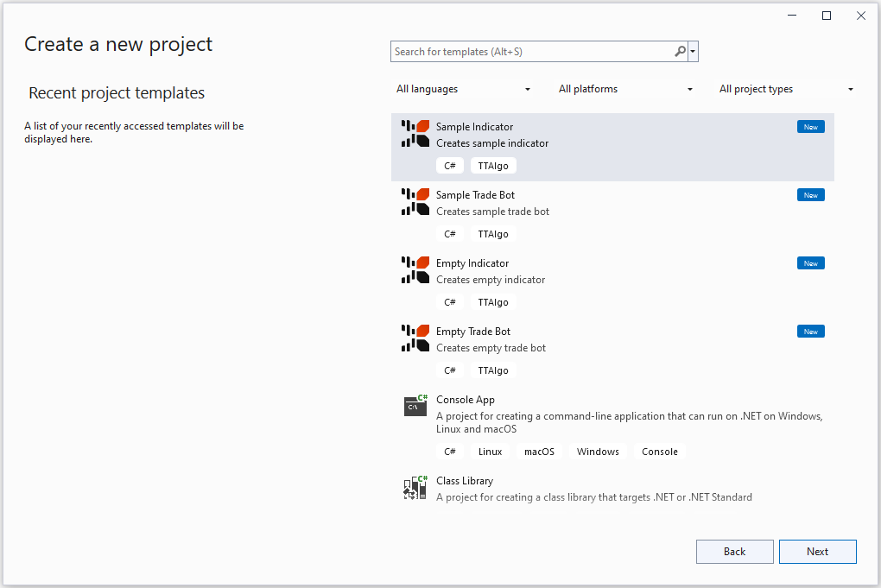Open the All project types dropdown

[x=786, y=89]
